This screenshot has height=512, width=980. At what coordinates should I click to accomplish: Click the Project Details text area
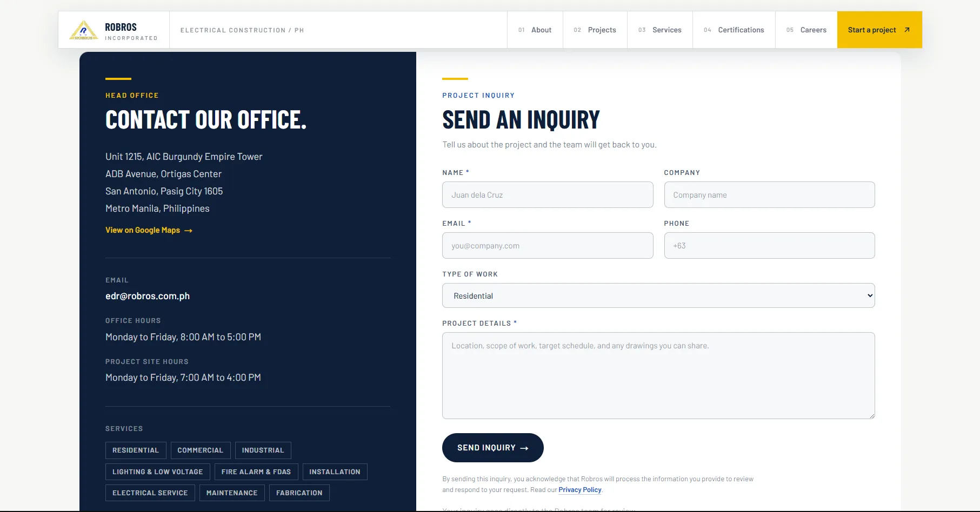(658, 375)
